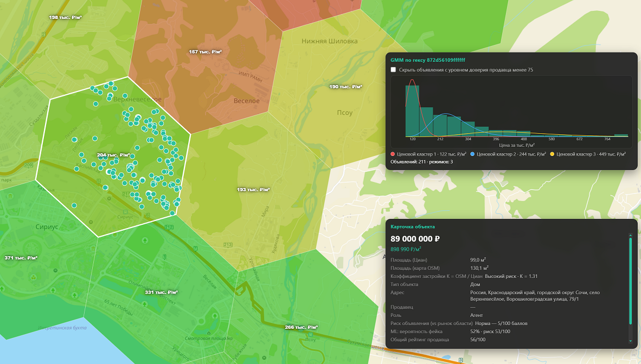Click the 'Псоу' label near the 190 тыс. hexagon

tap(344, 113)
